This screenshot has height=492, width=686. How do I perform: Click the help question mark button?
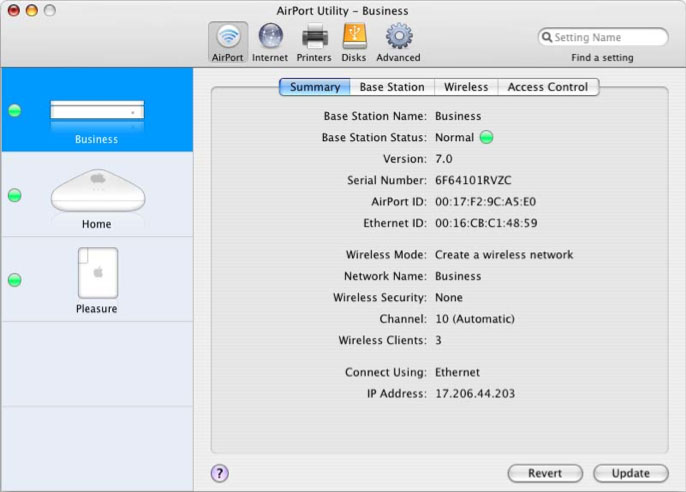[x=220, y=473]
